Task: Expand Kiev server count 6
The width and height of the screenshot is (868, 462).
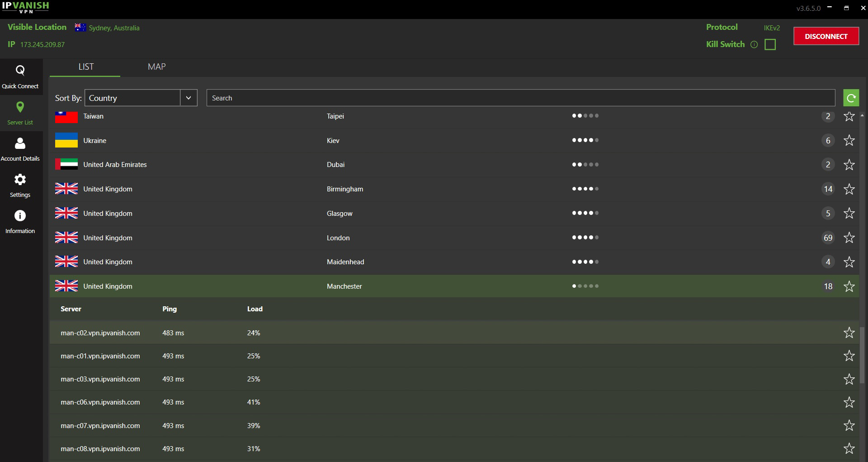Action: 828,140
